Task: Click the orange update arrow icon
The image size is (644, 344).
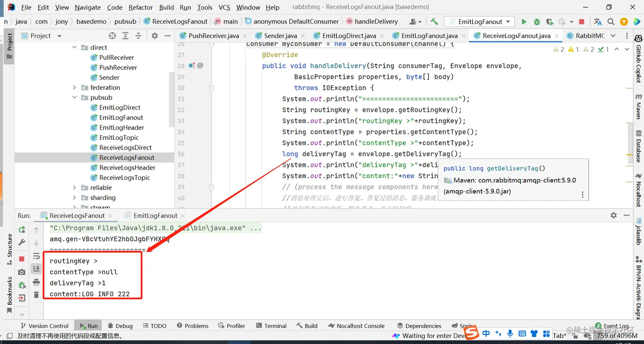Action: (624, 22)
